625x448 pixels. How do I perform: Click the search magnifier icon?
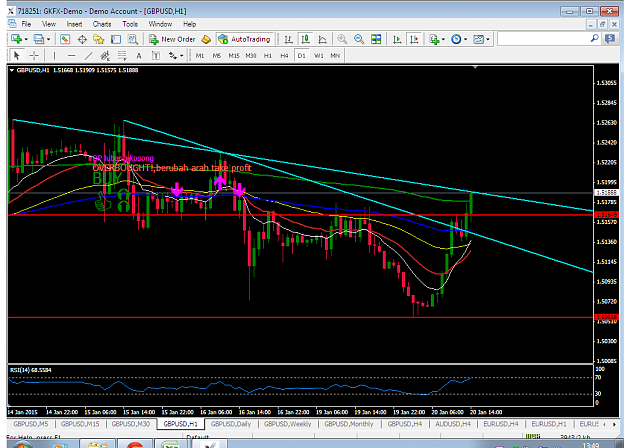594,39
